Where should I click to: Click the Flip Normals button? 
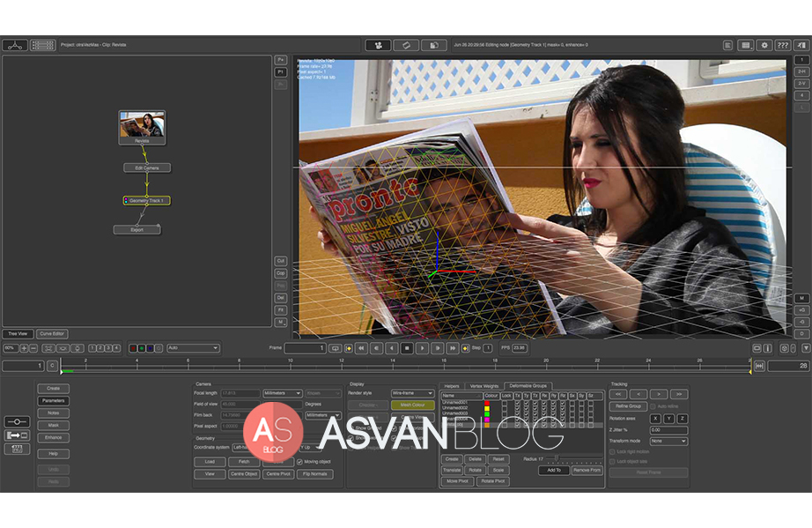(315, 474)
